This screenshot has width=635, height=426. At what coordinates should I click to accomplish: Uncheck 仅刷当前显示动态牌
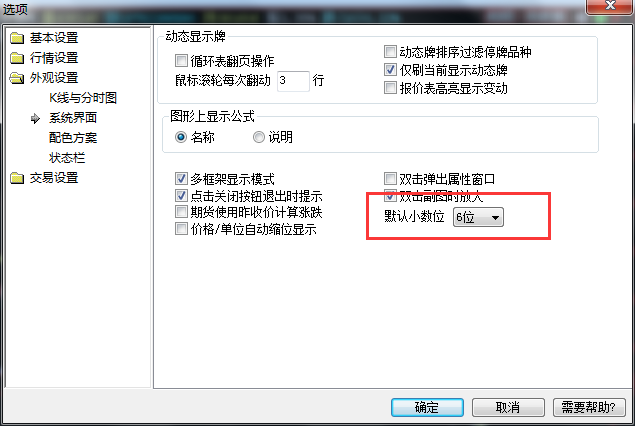390,70
